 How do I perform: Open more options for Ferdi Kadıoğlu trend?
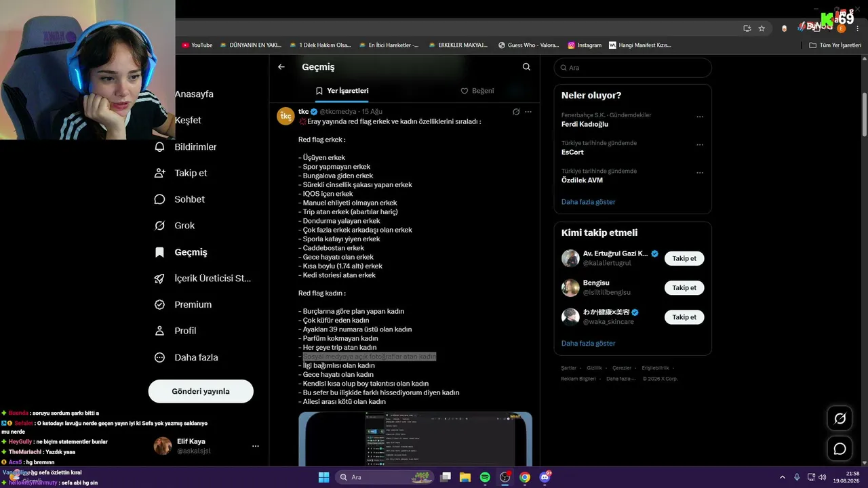click(x=700, y=117)
